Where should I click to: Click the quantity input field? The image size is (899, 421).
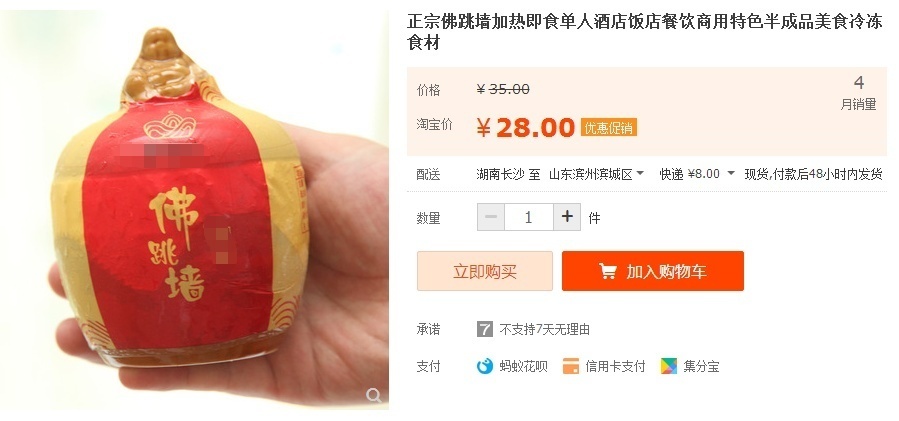(x=529, y=217)
